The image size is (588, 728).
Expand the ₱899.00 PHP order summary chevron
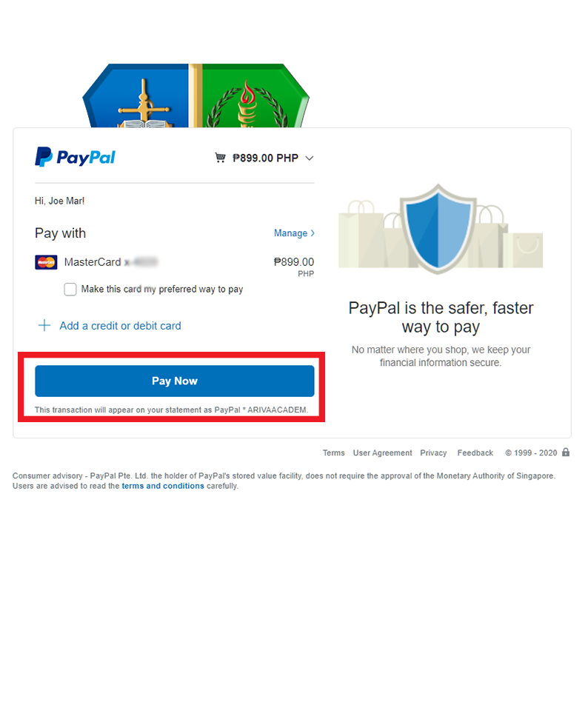tap(310, 158)
